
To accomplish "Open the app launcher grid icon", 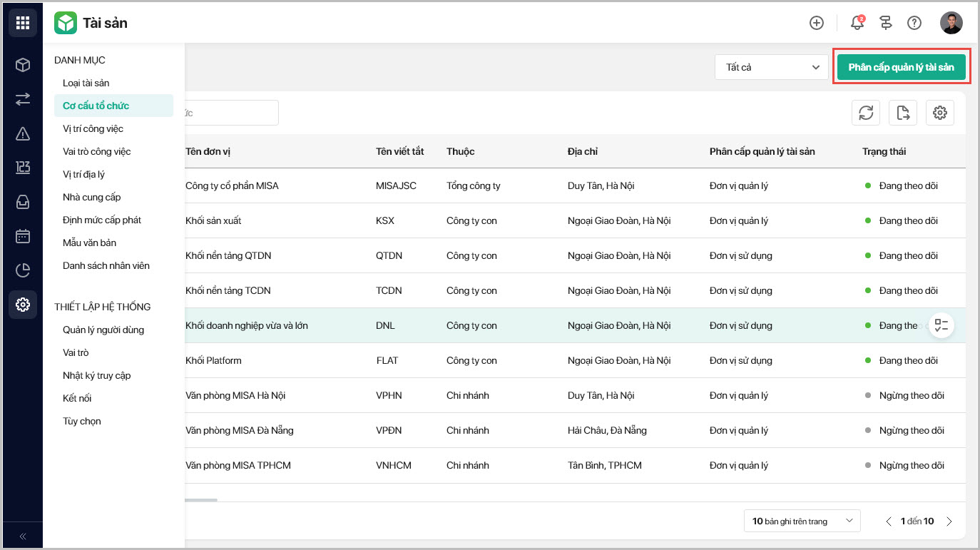I will click(x=23, y=23).
